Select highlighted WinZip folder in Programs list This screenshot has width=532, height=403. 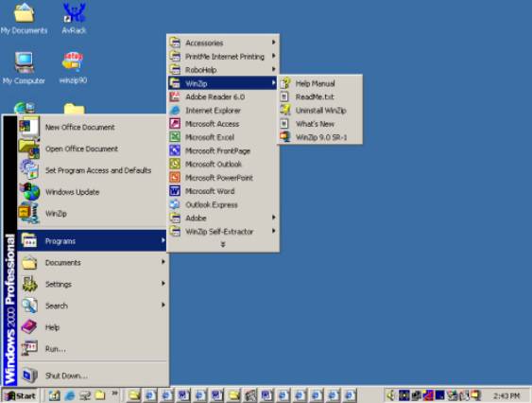click(x=223, y=83)
